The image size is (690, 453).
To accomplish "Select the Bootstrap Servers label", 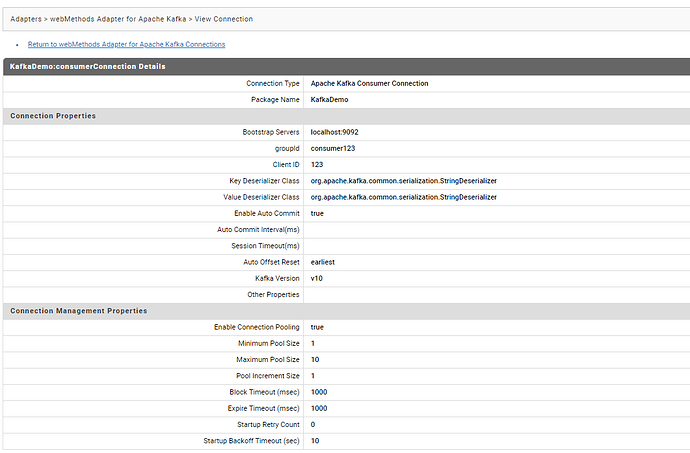I will 271,132.
